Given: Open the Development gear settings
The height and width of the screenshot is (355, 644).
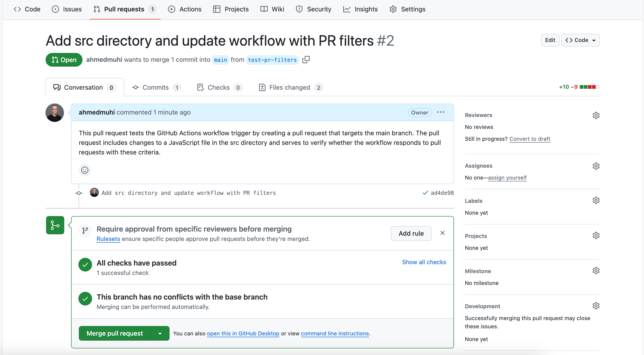Looking at the screenshot, I should click(x=596, y=306).
